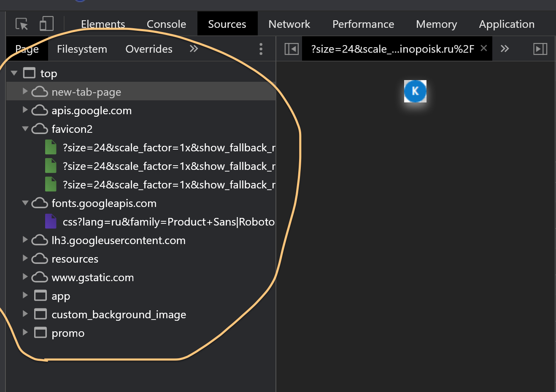Switch to the Console tab
The image size is (556, 392).
[166, 24]
